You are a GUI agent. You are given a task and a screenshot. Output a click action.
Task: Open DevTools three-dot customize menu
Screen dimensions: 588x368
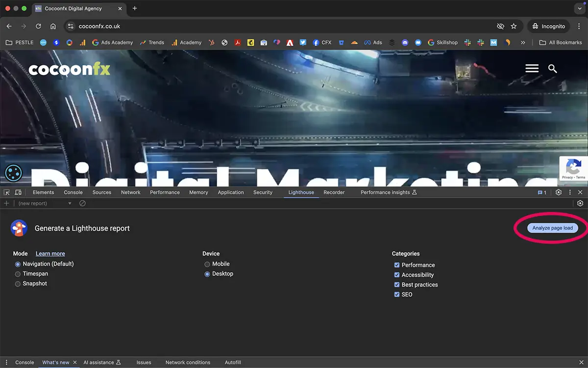[570, 192]
